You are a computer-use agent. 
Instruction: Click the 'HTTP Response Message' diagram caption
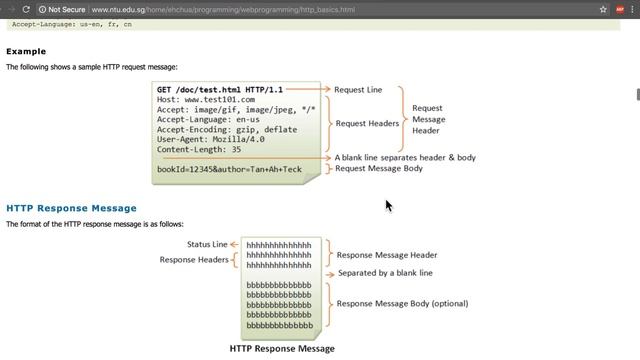tap(282, 349)
